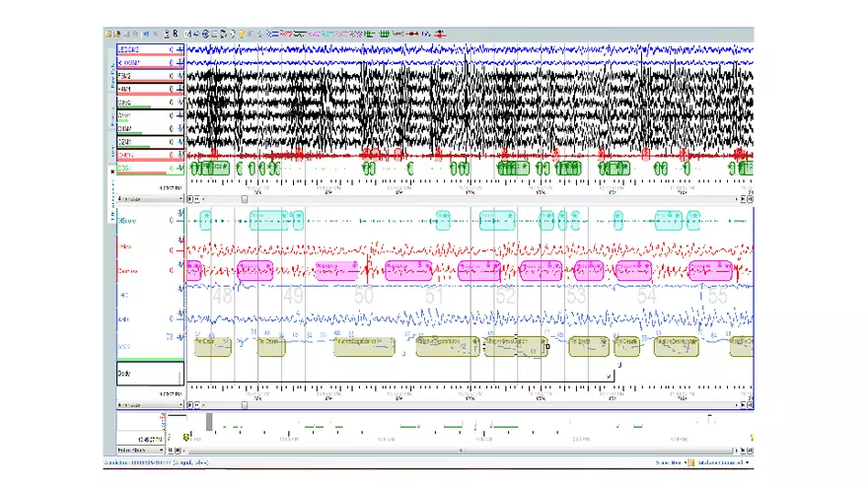Click the upper pane horizontal scrollbar thumb
The width and height of the screenshot is (868, 488).
[245, 199]
